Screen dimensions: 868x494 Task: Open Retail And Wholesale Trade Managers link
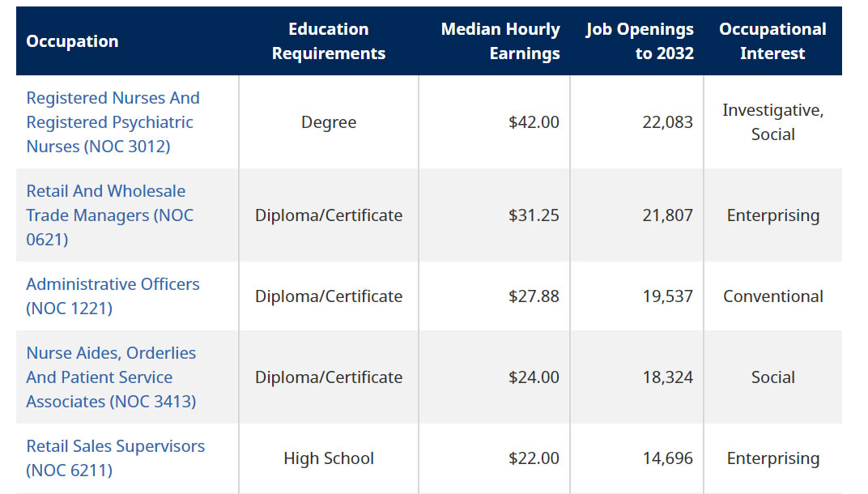tap(109, 215)
